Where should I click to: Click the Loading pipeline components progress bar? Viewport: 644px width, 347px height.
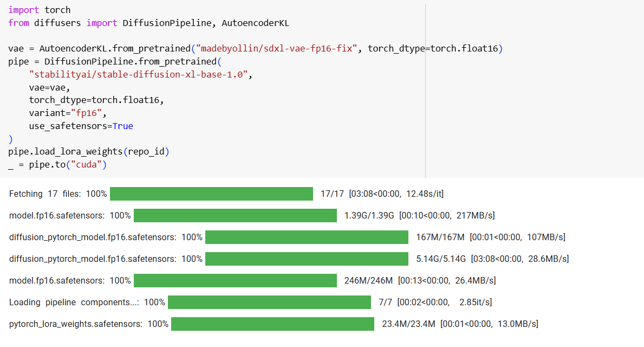click(269, 302)
